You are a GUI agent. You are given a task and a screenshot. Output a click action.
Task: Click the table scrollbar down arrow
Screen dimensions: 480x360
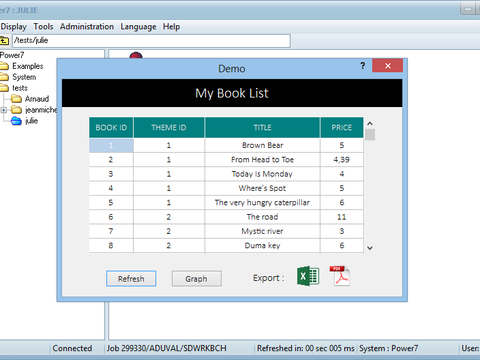pyautogui.click(x=370, y=248)
